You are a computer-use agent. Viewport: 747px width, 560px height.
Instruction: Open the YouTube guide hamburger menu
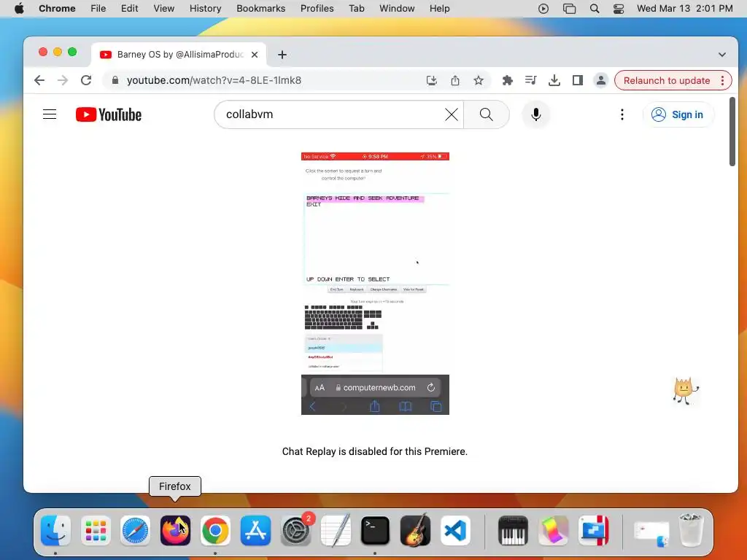(x=50, y=114)
